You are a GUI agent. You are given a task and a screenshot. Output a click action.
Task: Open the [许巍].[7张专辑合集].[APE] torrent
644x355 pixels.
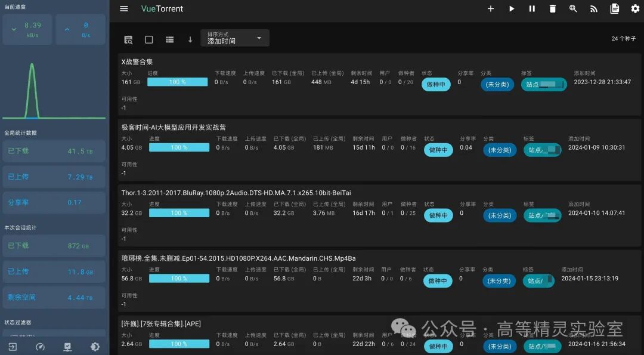coord(161,324)
